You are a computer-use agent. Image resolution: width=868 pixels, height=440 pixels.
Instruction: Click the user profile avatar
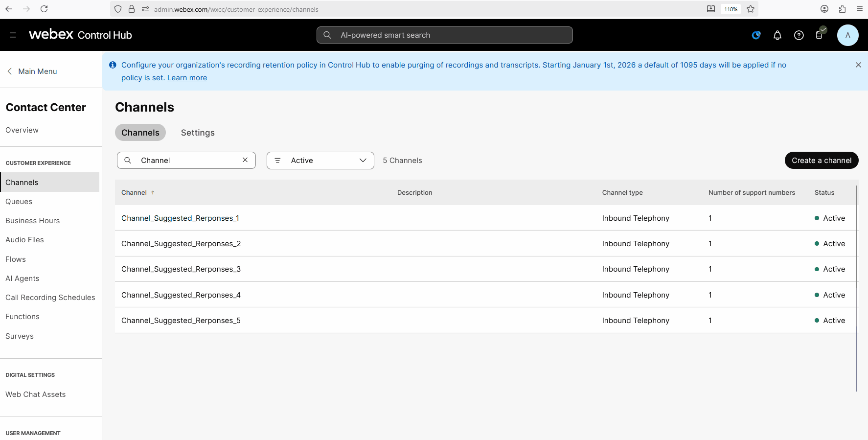[x=847, y=35]
